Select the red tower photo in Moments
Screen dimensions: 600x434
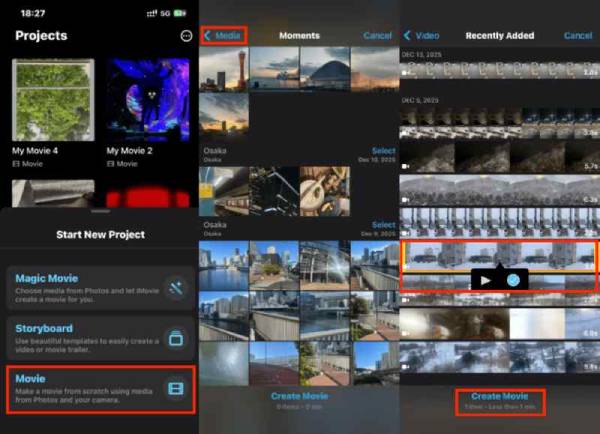(224, 69)
